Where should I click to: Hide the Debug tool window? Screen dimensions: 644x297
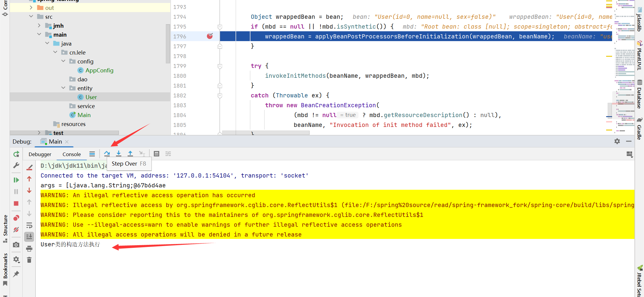(629, 141)
